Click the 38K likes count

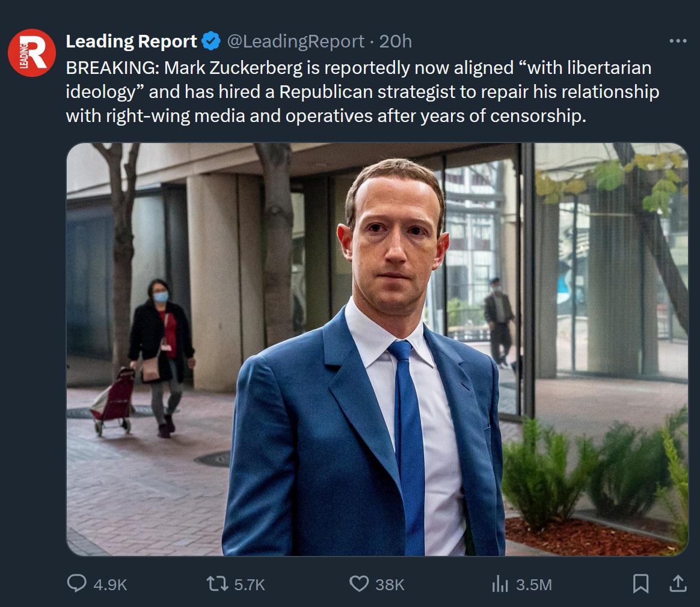click(390, 585)
